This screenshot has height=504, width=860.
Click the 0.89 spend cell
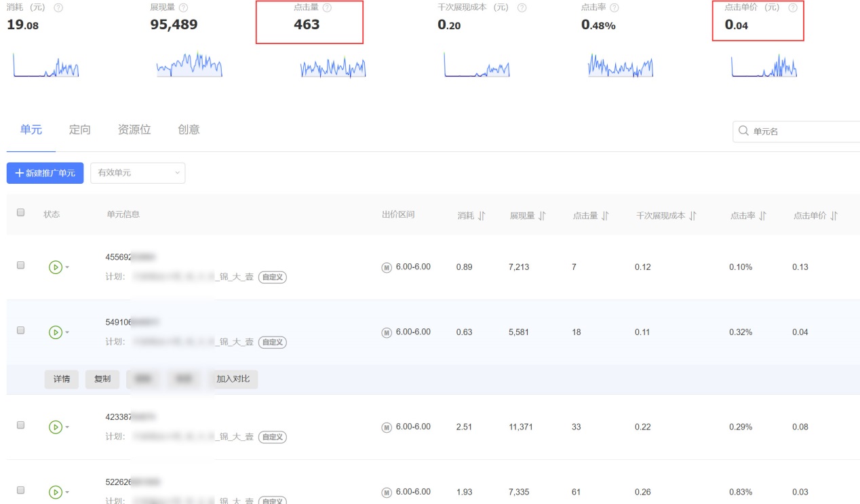[x=465, y=267]
